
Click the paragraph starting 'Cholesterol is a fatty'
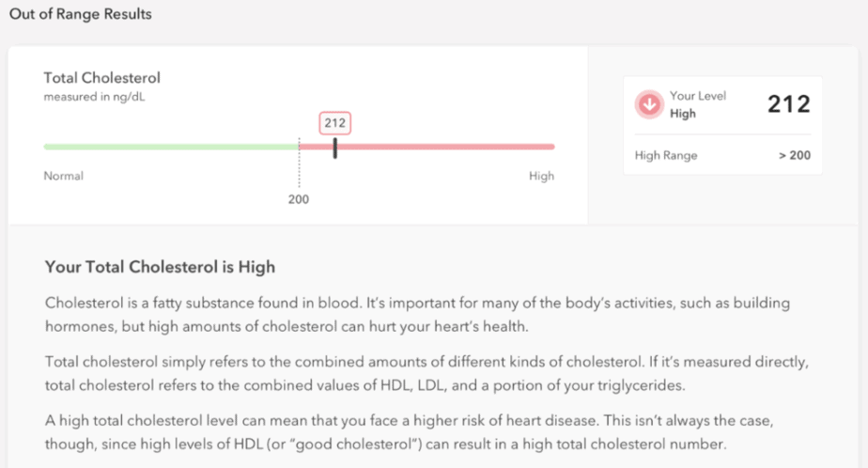point(417,315)
